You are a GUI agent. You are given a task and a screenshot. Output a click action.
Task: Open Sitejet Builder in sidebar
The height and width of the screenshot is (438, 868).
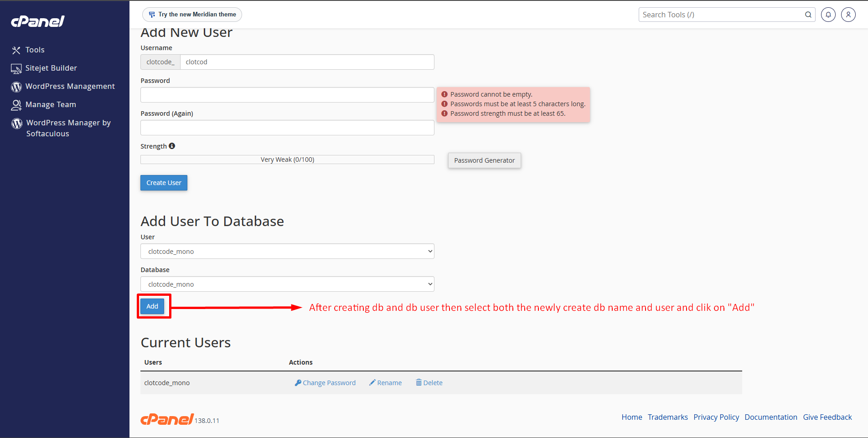pos(51,68)
